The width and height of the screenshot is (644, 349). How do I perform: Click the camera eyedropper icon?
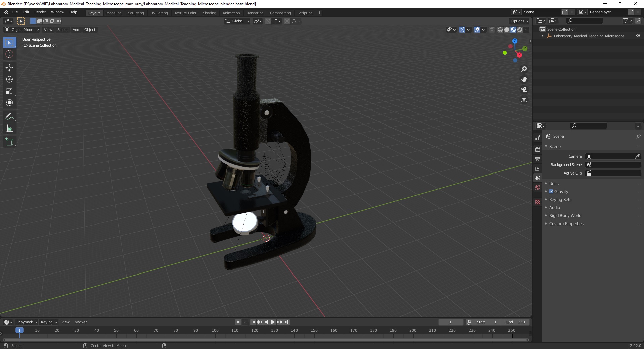pos(637,156)
